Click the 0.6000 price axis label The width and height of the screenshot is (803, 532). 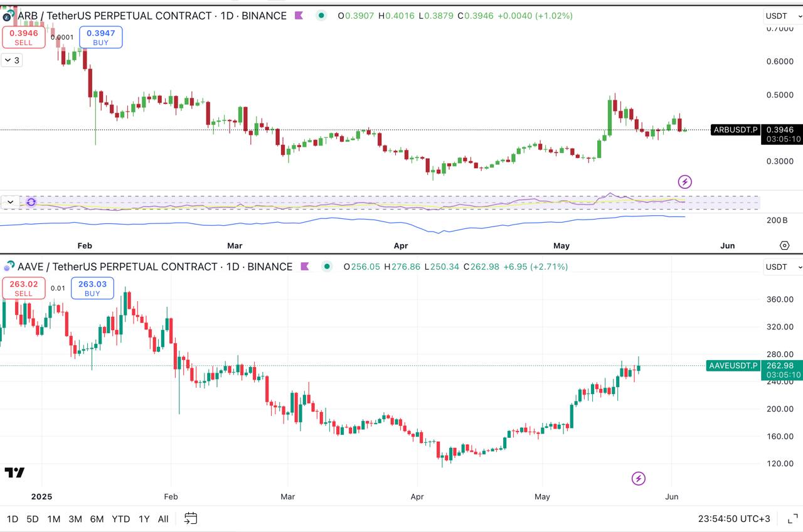pos(780,61)
